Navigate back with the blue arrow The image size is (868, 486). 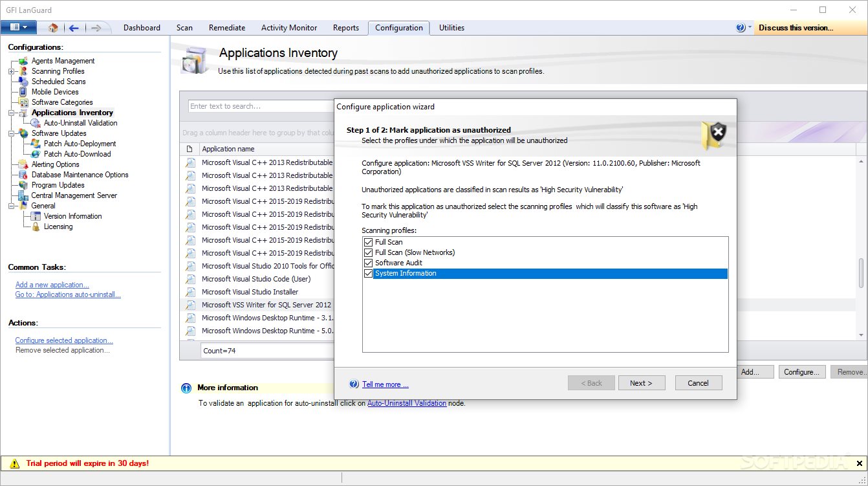[x=74, y=28]
